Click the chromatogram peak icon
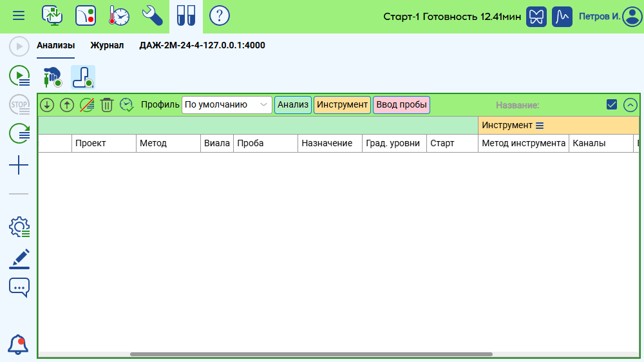 click(562, 17)
